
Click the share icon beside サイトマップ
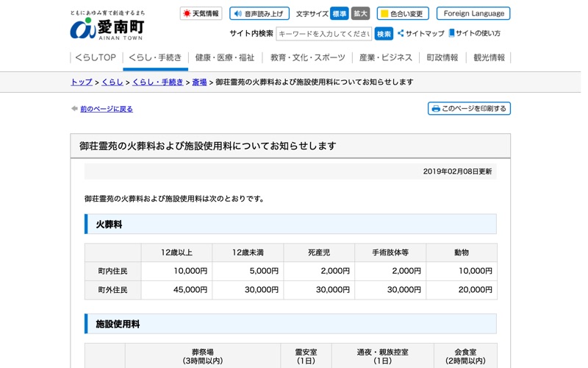[401, 33]
